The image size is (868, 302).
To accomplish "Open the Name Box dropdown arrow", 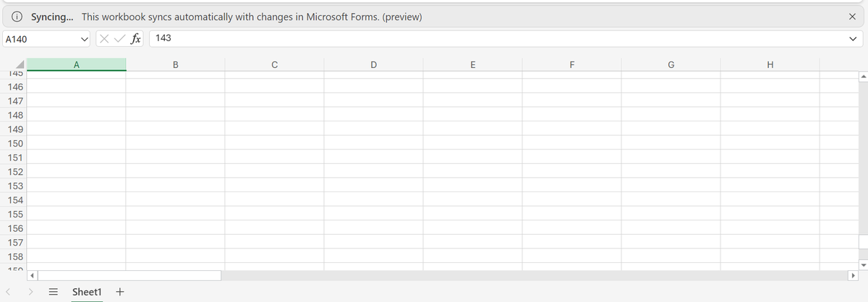I will (85, 39).
